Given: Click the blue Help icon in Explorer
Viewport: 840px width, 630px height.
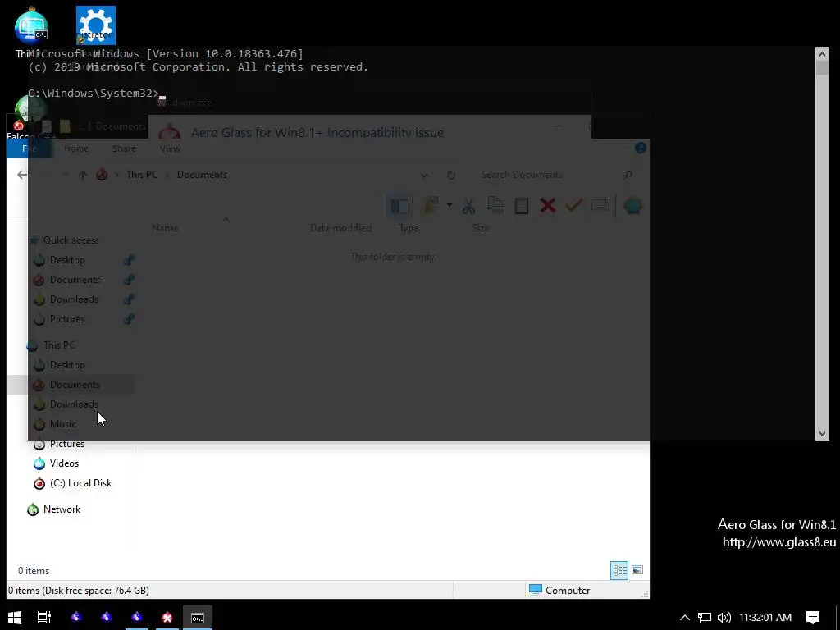Looking at the screenshot, I should tap(640, 148).
